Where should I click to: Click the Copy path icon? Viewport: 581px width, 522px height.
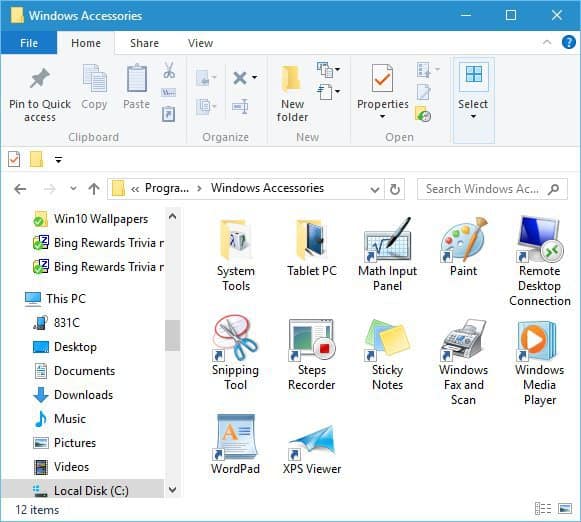click(169, 92)
